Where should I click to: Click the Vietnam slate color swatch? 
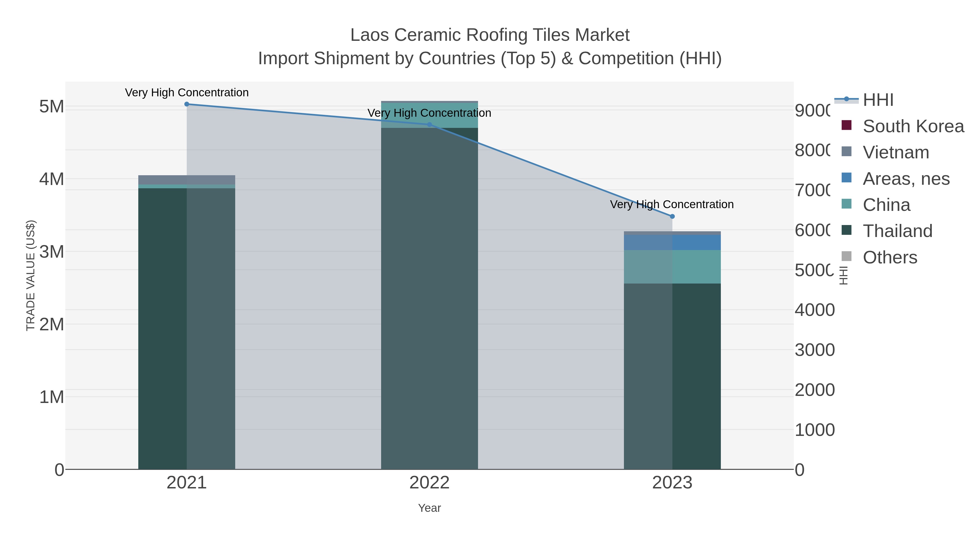point(846,151)
